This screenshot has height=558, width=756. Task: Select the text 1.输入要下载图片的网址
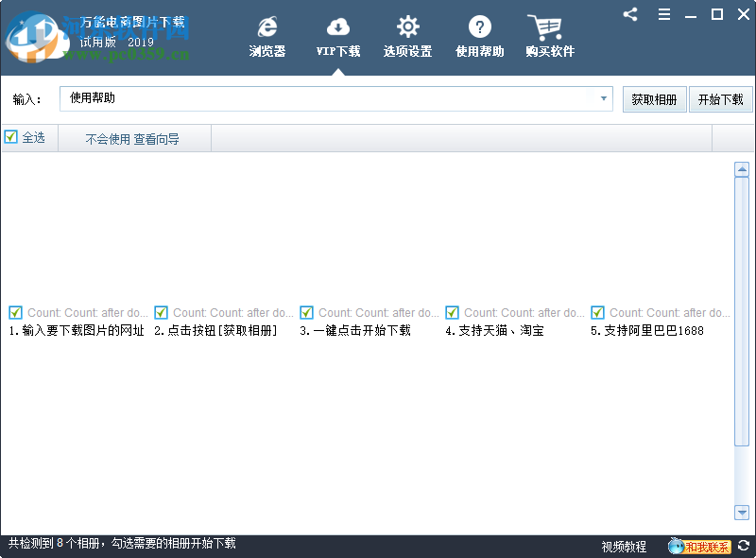pyautogui.click(x=77, y=331)
